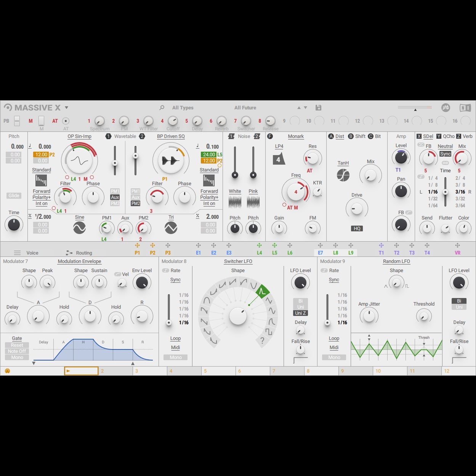Click the TanH curve icon
The image size is (476, 476).
(343, 175)
